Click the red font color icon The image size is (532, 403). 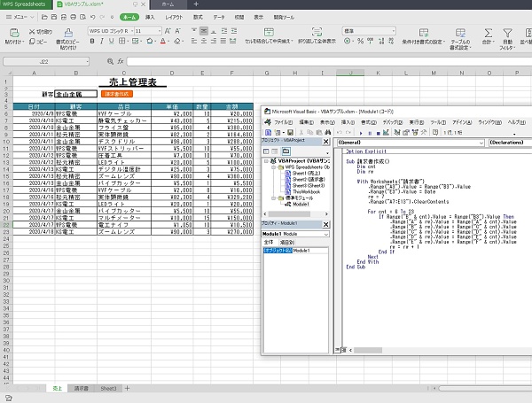163,41
